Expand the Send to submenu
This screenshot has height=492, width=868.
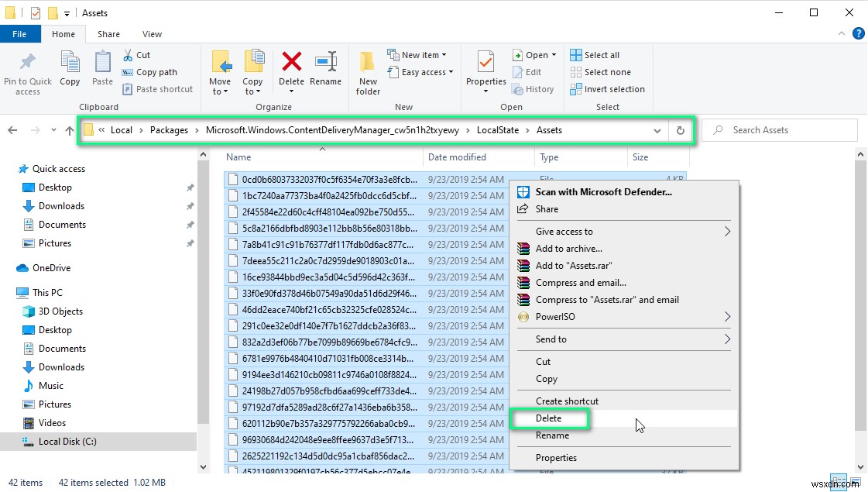tap(727, 339)
